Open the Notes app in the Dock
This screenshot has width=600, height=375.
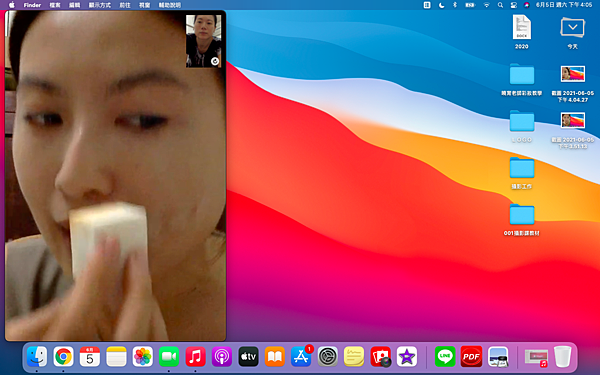pos(116,357)
